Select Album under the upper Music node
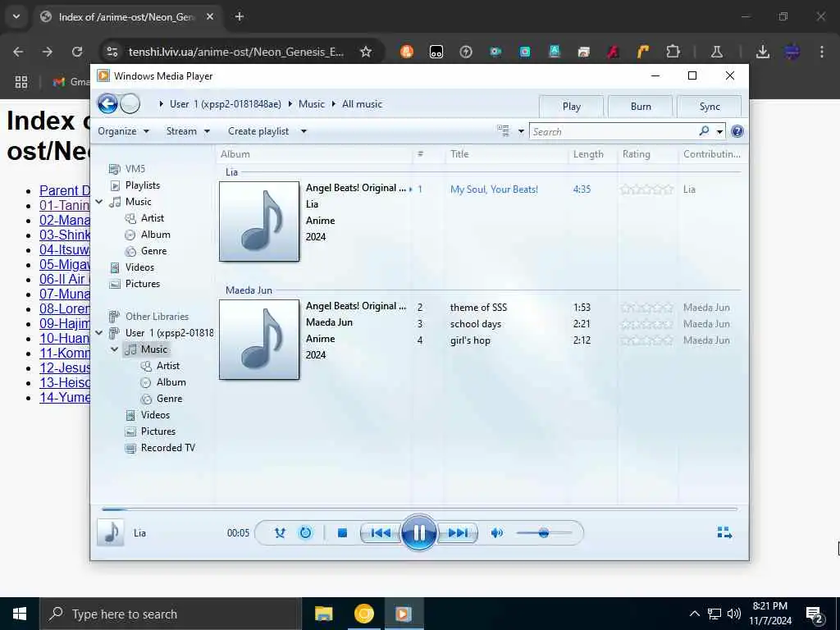840x630 pixels. [x=148, y=235]
